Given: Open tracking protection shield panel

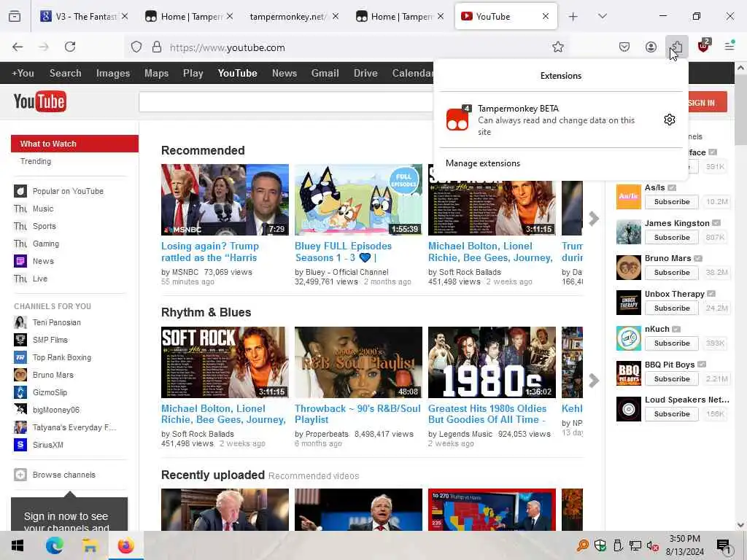Looking at the screenshot, I should [x=136, y=47].
